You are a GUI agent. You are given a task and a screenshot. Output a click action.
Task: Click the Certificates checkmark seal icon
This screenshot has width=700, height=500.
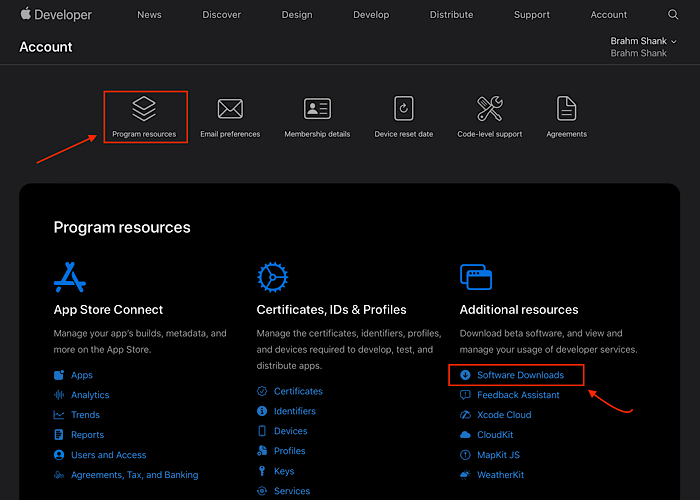[262, 391]
